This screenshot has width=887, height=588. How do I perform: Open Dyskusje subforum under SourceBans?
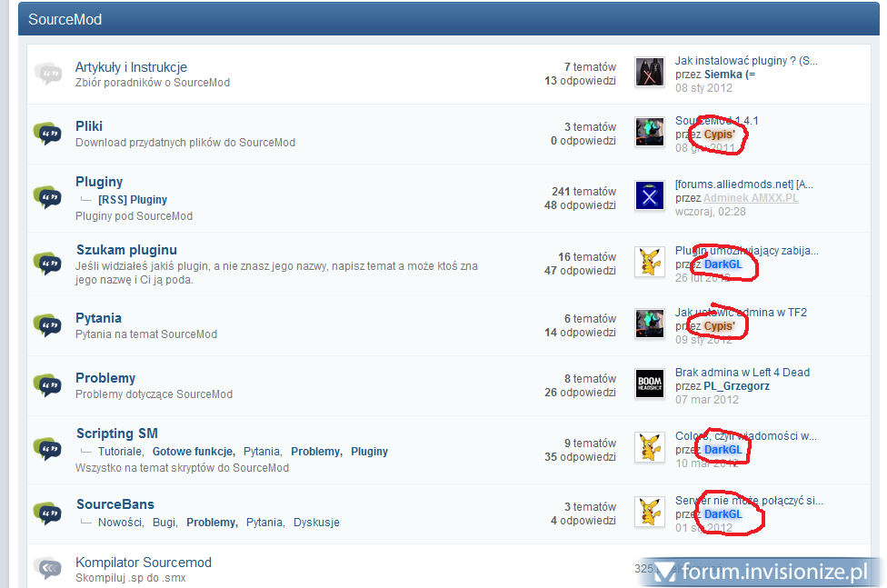316,523
